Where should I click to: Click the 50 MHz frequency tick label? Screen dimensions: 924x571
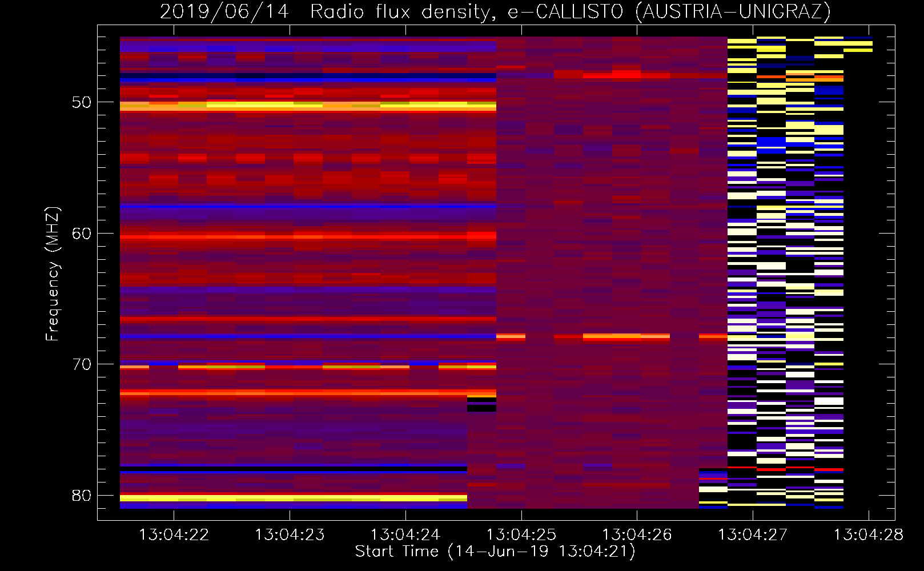[x=82, y=102]
